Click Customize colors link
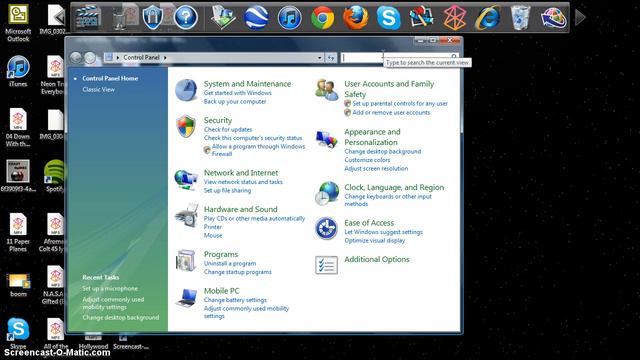The width and height of the screenshot is (640, 360). [367, 160]
